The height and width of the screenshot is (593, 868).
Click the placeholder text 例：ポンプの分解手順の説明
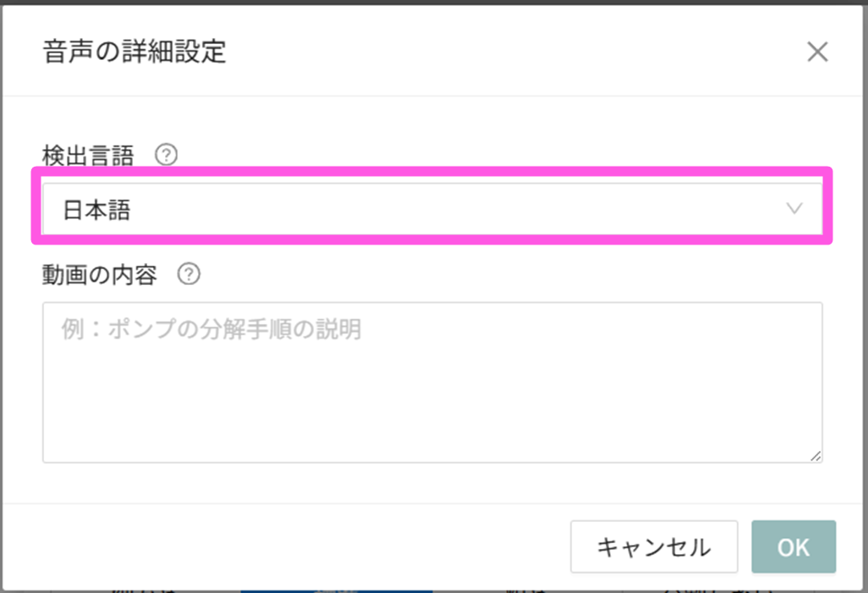click(212, 329)
